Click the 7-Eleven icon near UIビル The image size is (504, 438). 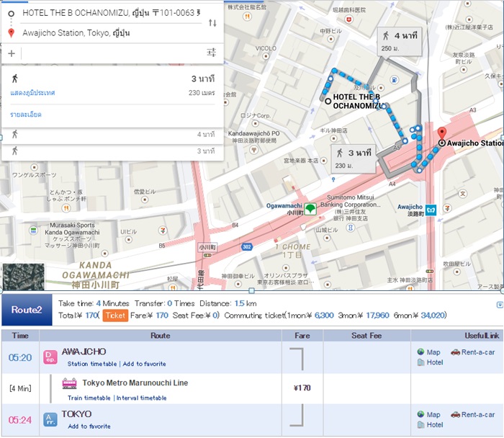click(163, 231)
